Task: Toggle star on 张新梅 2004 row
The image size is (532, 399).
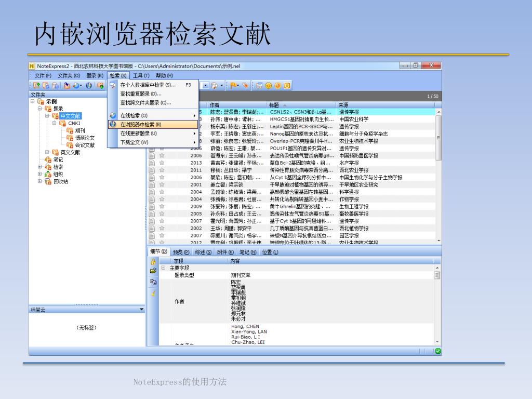Action: pos(162,199)
